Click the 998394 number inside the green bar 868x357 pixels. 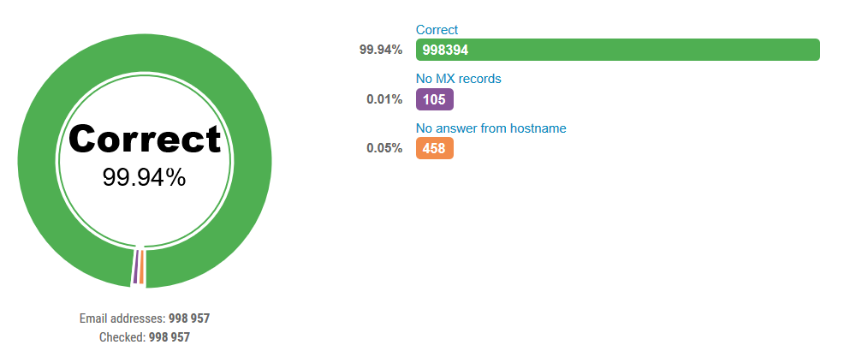tap(446, 50)
